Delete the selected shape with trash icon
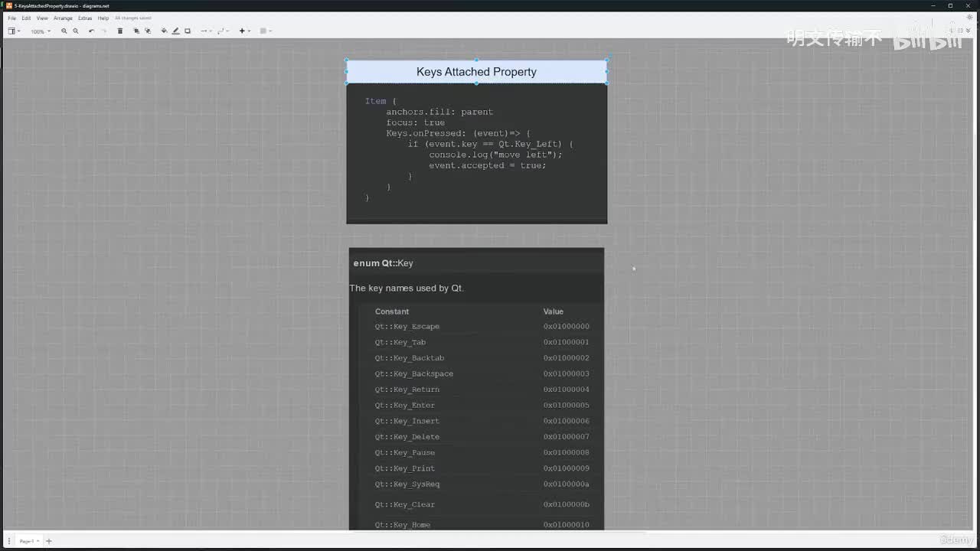Image resolution: width=980 pixels, height=551 pixels. click(x=120, y=31)
